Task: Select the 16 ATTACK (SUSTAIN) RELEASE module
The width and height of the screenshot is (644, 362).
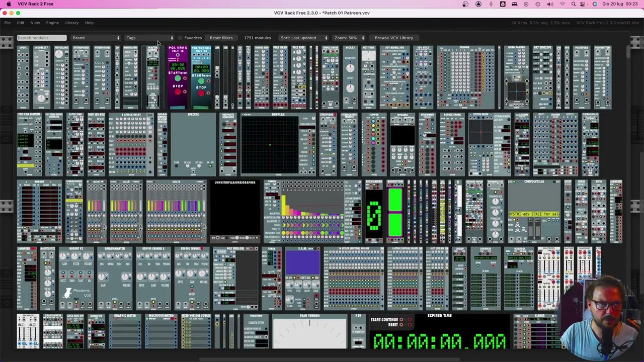Action: [354, 278]
